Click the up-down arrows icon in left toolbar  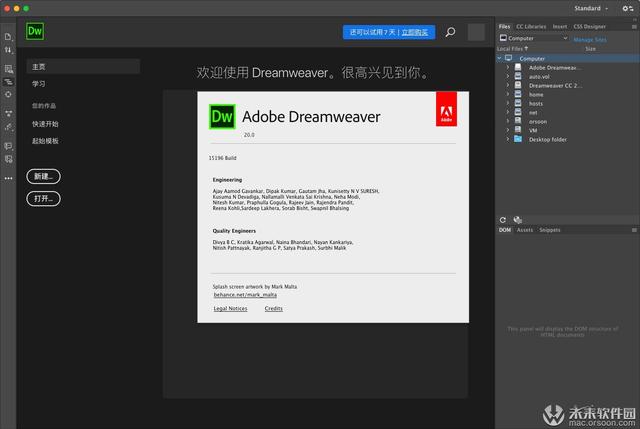point(8,50)
